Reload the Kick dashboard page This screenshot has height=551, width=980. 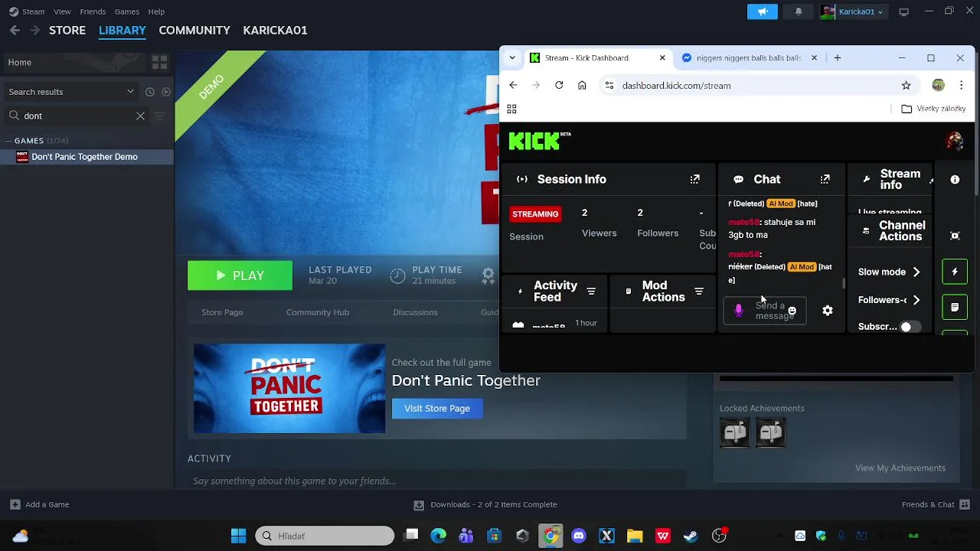[x=559, y=86]
